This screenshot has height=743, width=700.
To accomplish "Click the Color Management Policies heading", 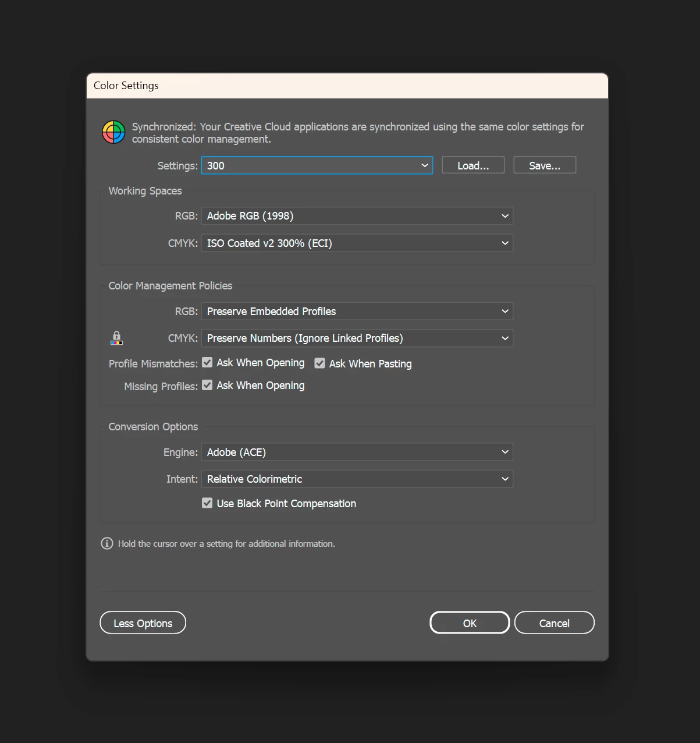I will point(170,286).
